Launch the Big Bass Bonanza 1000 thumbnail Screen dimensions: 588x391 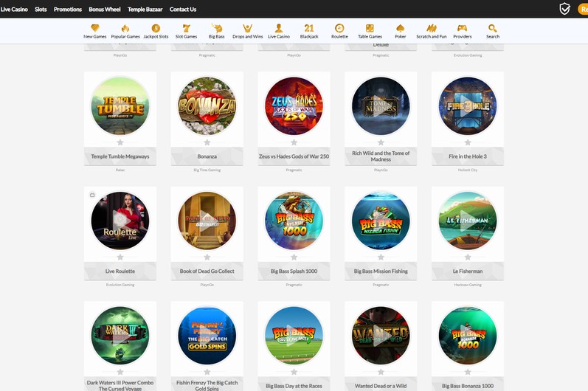[468, 336]
